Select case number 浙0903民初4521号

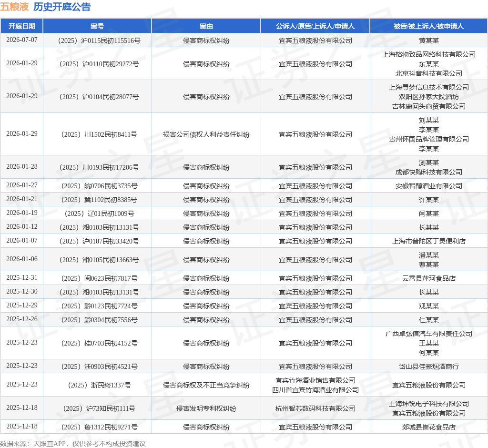coord(99,367)
